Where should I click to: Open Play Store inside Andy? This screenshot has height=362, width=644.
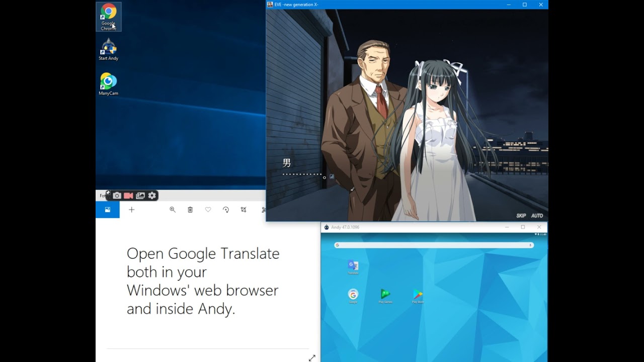(x=418, y=296)
